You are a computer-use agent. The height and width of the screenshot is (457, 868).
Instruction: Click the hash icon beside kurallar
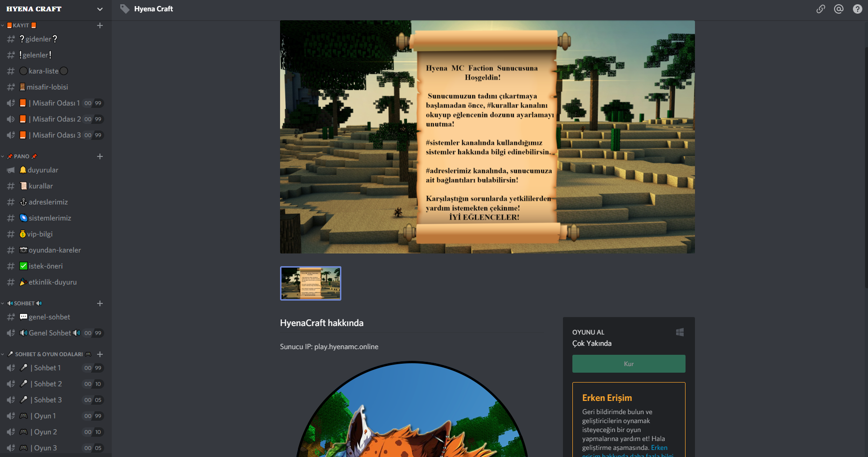[11, 186]
